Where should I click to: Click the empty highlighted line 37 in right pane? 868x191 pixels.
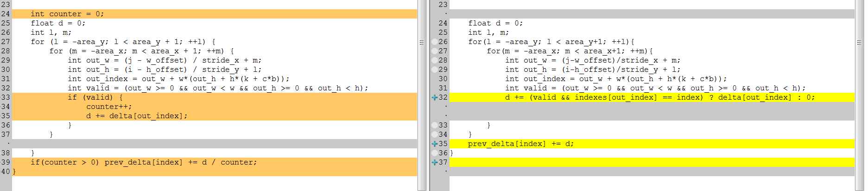(x=652, y=162)
